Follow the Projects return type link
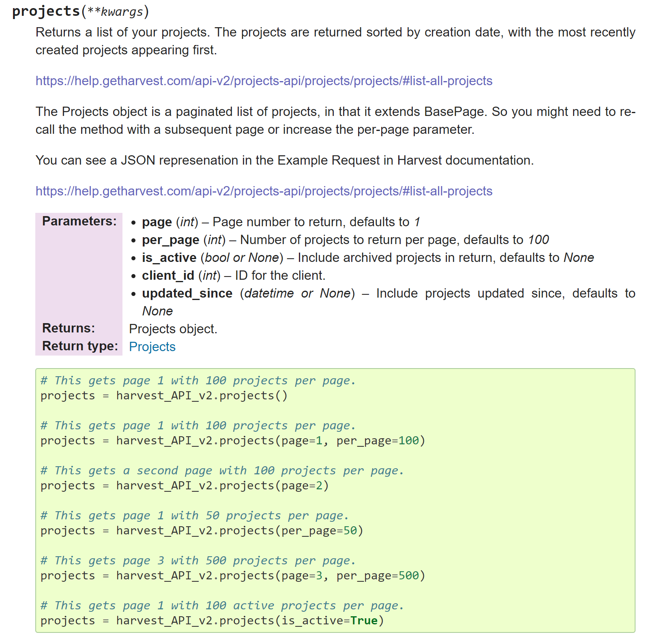This screenshot has width=672, height=643. click(x=152, y=346)
